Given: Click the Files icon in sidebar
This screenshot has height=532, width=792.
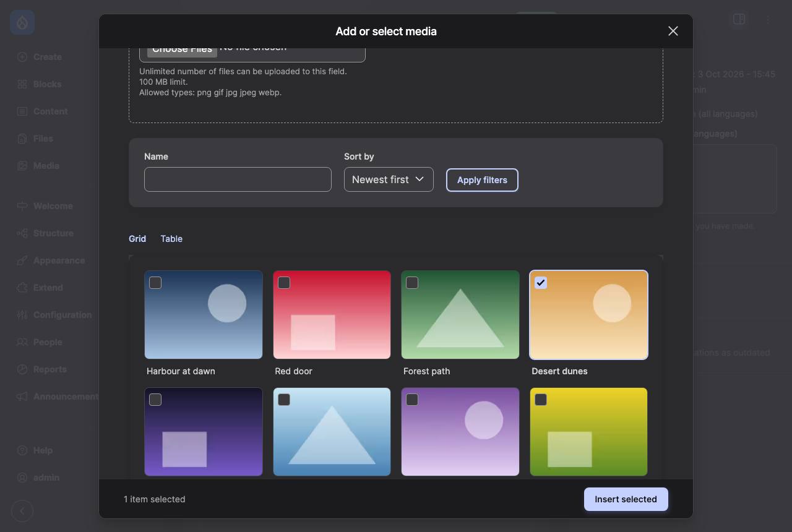Looking at the screenshot, I should [x=22, y=139].
